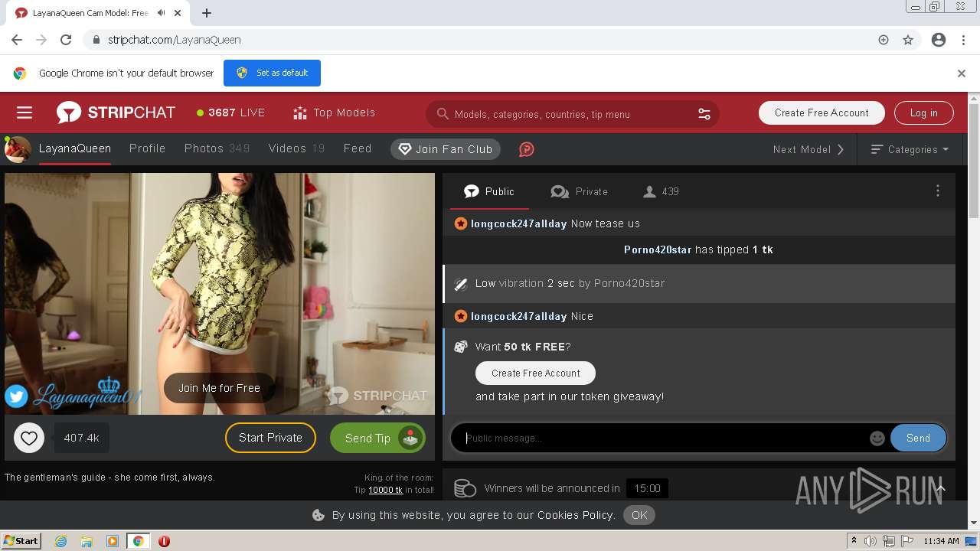This screenshot has width=980, height=551.
Task: Mute the tab audio speaker icon
Action: (162, 13)
